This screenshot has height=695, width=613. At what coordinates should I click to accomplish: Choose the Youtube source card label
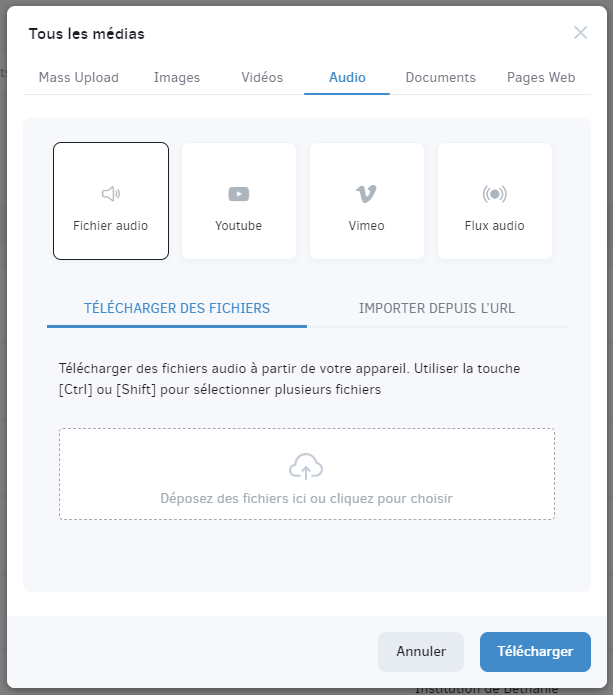coord(238,226)
